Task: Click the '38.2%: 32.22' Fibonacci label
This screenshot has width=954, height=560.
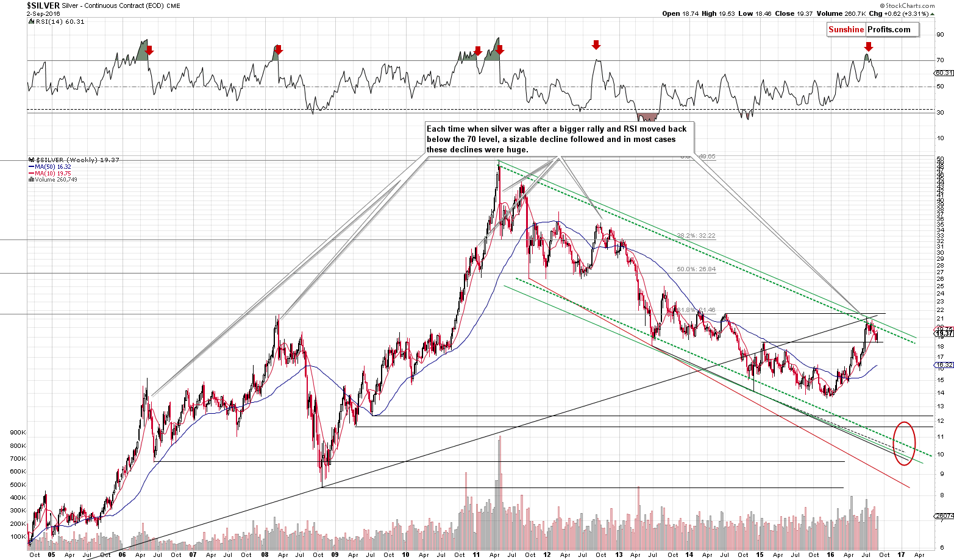Action: click(696, 236)
